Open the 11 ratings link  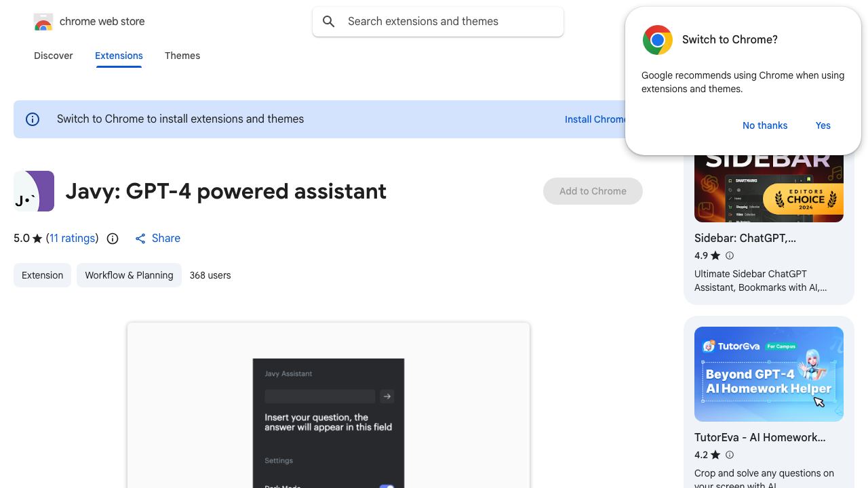tap(73, 238)
